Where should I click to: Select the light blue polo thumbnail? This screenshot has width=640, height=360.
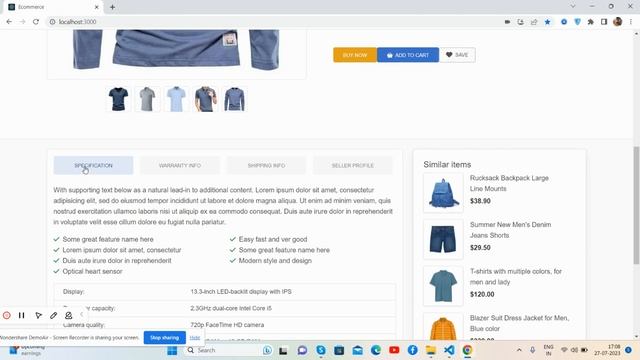[x=176, y=99]
